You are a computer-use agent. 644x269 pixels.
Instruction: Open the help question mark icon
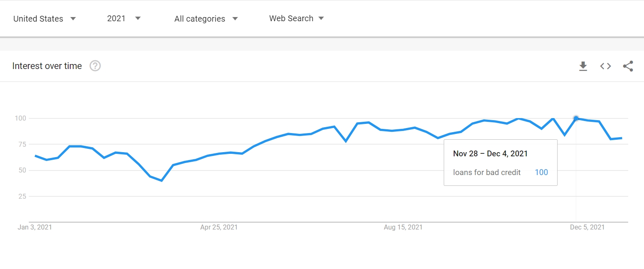pyautogui.click(x=96, y=66)
